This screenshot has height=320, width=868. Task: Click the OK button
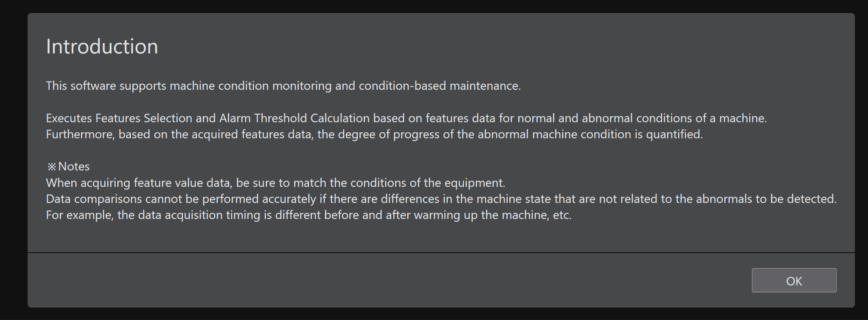coord(794,281)
